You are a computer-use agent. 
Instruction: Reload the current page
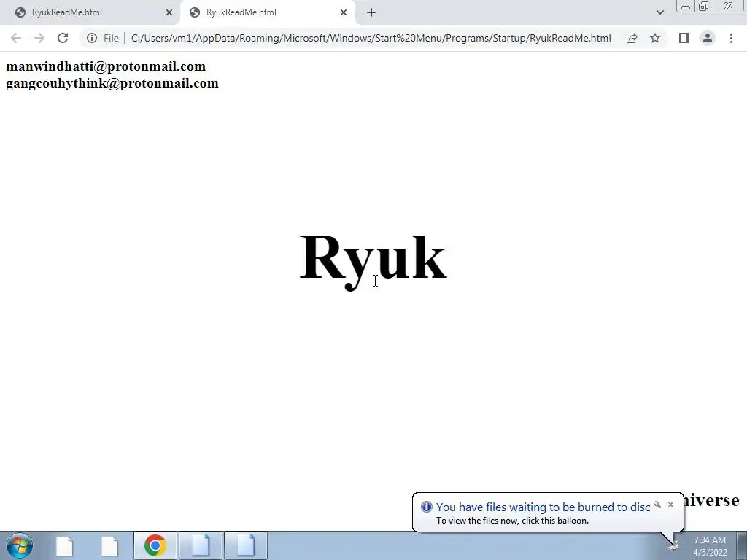coord(63,38)
